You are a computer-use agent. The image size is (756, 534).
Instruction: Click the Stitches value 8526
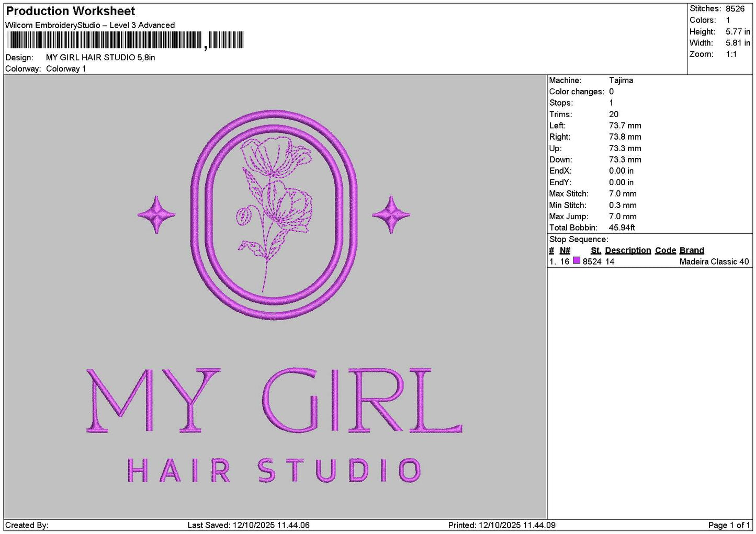coord(735,9)
